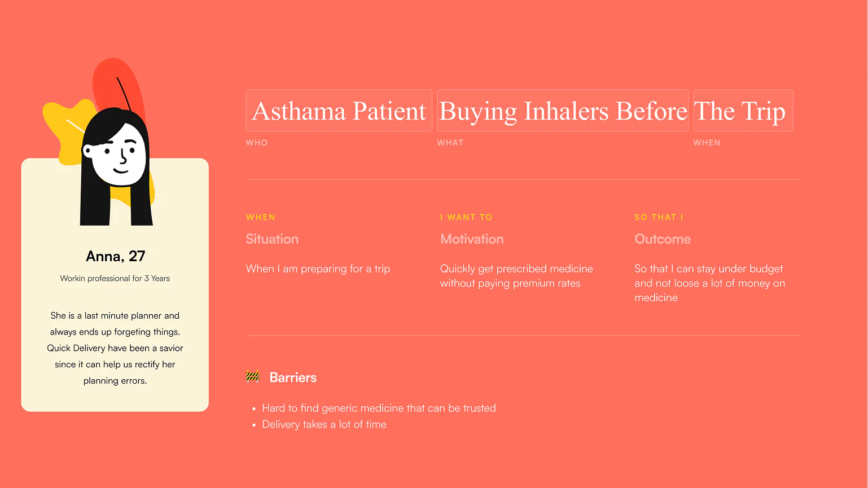Click the persona description paragraph in card
868x488 pixels.
point(115,348)
